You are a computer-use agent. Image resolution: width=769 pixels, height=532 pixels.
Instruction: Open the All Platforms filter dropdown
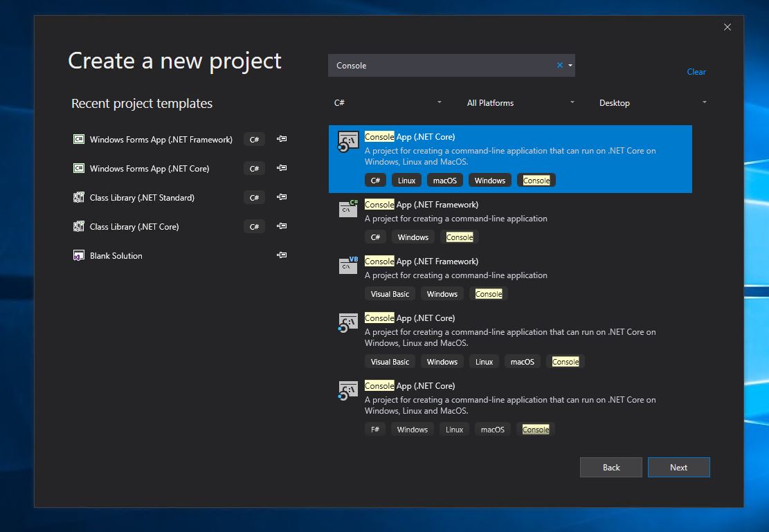click(520, 102)
